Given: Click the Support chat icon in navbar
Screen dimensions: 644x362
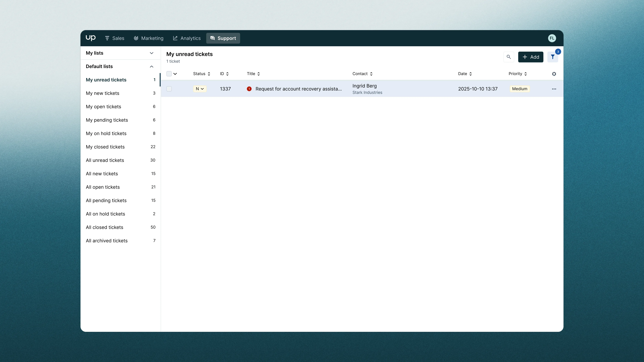Looking at the screenshot, I should click(x=212, y=38).
